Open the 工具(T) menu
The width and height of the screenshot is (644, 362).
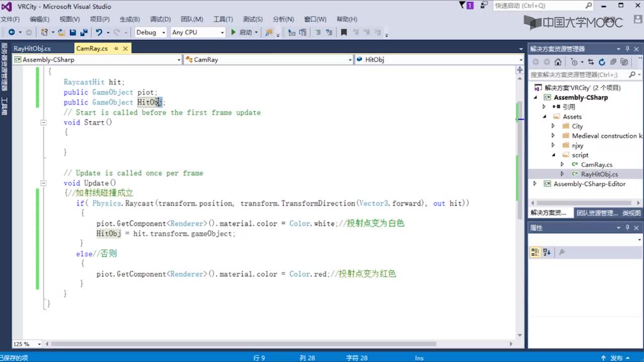click(x=223, y=19)
